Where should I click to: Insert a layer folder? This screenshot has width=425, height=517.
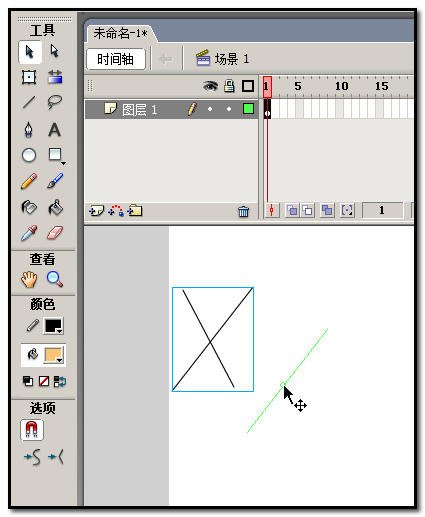(x=135, y=211)
